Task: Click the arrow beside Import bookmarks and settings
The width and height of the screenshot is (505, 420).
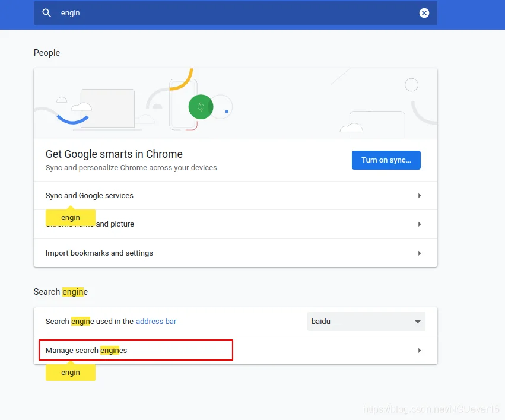Action: click(x=420, y=253)
